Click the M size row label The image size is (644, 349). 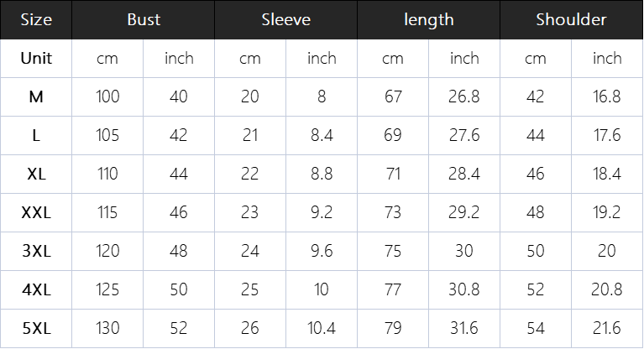[36, 96]
